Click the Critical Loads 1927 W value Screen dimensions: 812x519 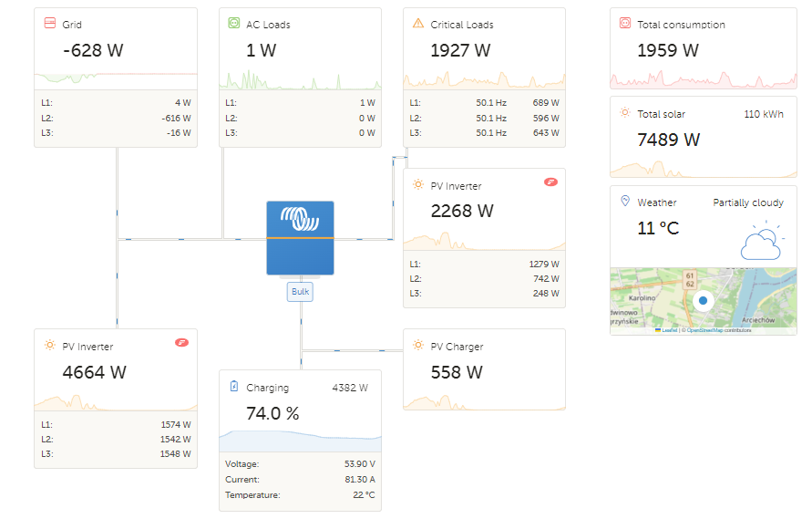[x=460, y=50]
